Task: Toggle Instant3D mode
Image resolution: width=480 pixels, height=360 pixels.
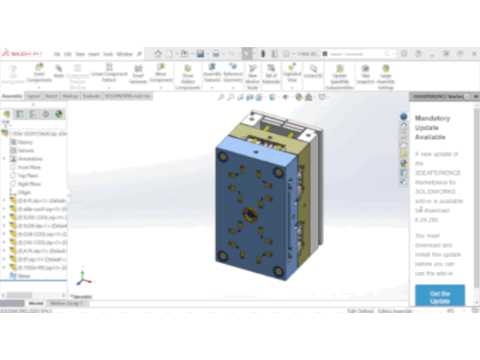Action: pyautogui.click(x=313, y=71)
